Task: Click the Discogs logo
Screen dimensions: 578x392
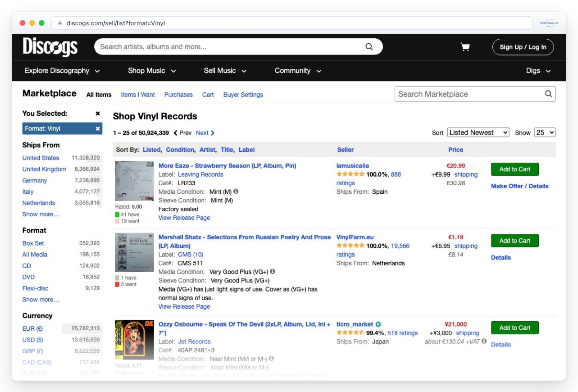Action: point(50,47)
